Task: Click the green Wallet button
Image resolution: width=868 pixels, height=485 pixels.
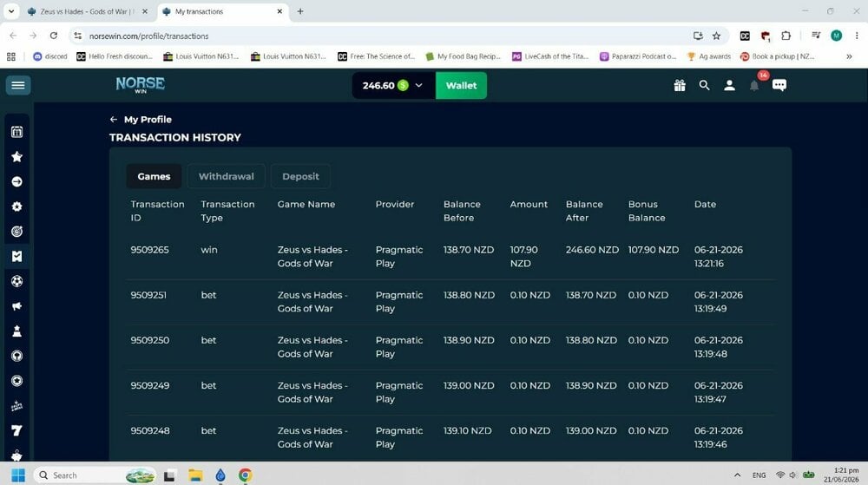Action: click(x=461, y=85)
